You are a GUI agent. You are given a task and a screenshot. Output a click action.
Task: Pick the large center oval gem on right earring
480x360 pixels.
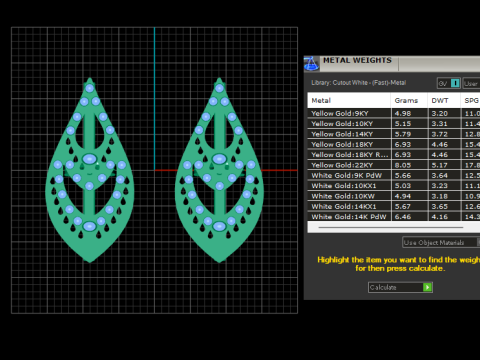pos(219,159)
